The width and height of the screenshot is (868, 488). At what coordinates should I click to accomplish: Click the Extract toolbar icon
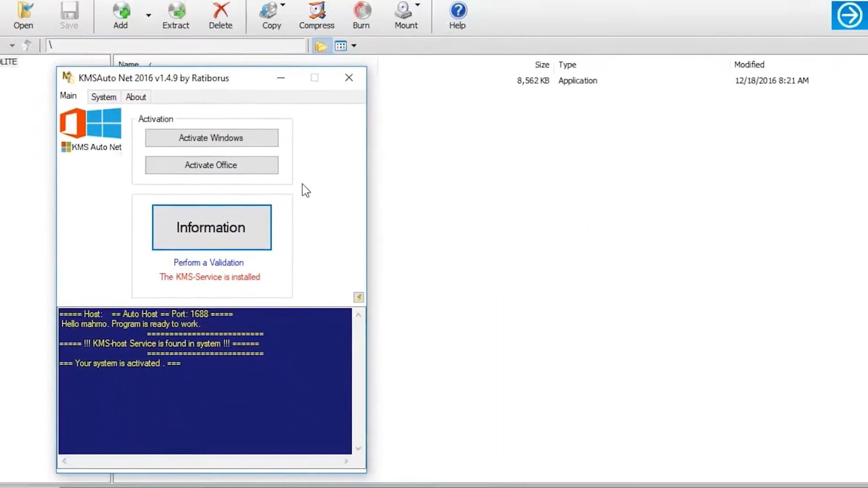[x=176, y=16]
